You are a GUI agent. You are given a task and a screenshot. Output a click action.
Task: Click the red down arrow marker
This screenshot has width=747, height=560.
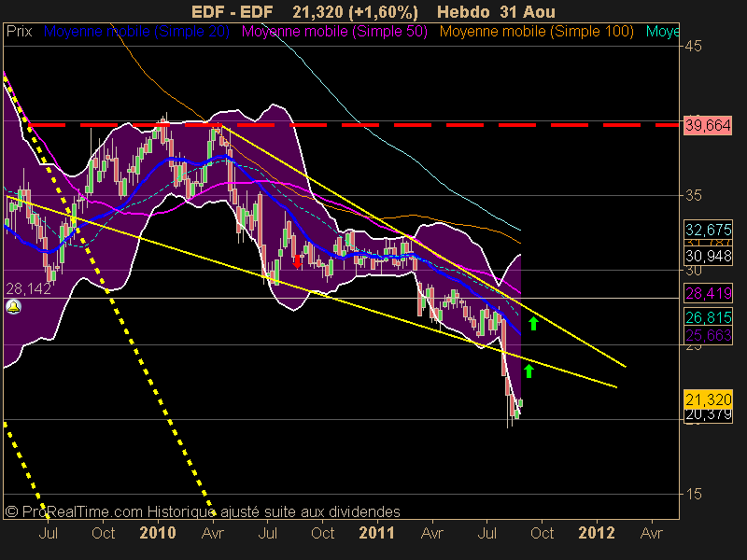tap(297, 261)
